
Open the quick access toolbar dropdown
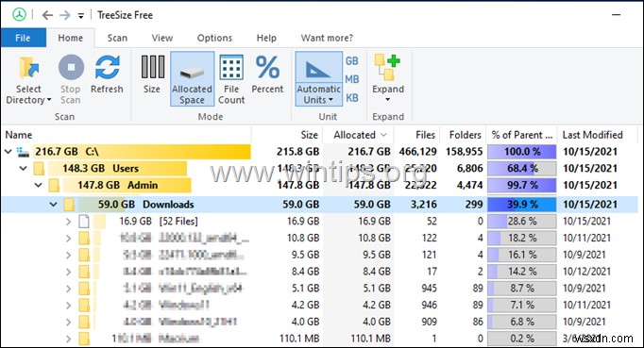[x=81, y=16]
